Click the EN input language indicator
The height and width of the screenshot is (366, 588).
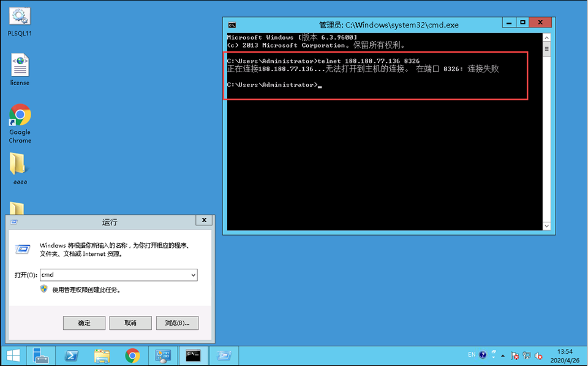(x=471, y=355)
